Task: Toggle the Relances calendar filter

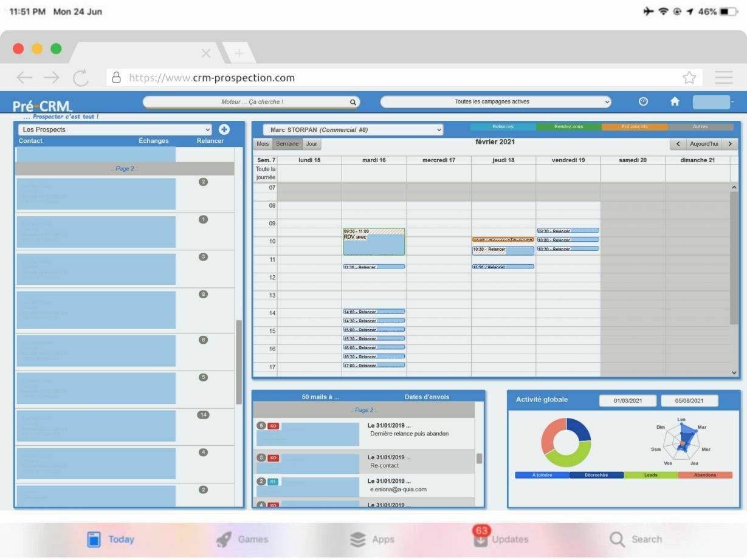Action: tap(503, 127)
